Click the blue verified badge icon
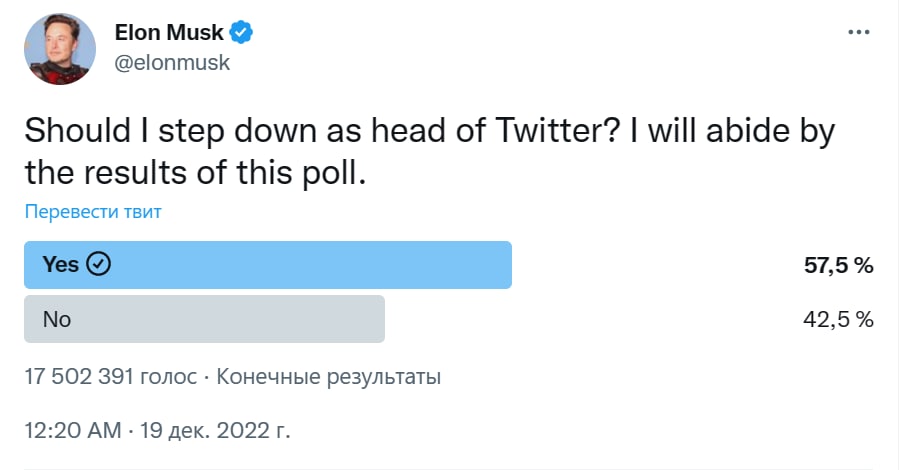Screen dimensions: 917x470 click(x=241, y=32)
